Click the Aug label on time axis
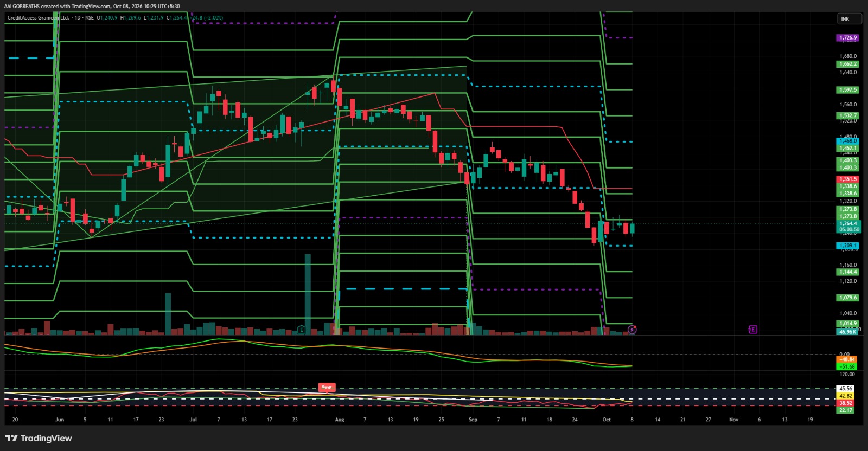The image size is (868, 451). pos(340,420)
